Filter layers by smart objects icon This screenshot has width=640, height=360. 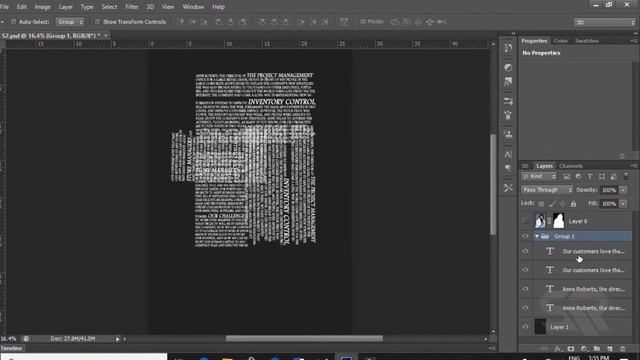pos(613,176)
